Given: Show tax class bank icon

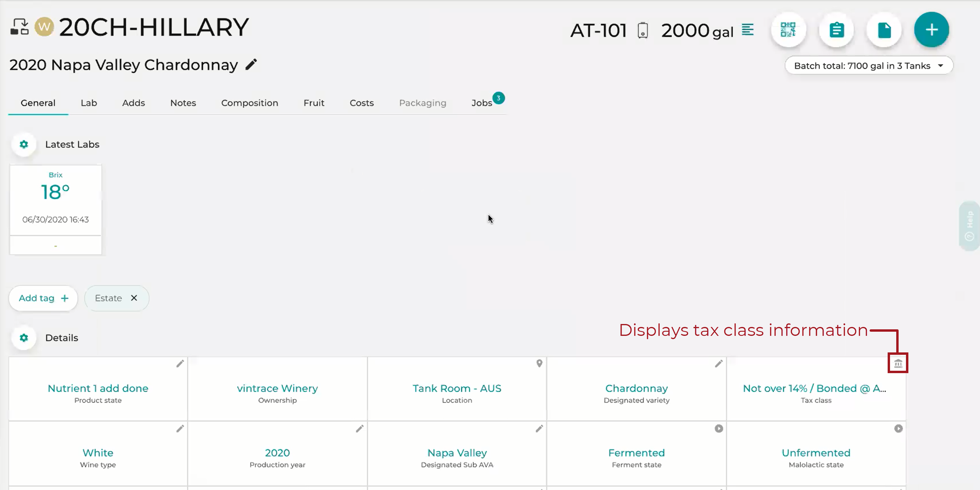Looking at the screenshot, I should (898, 363).
